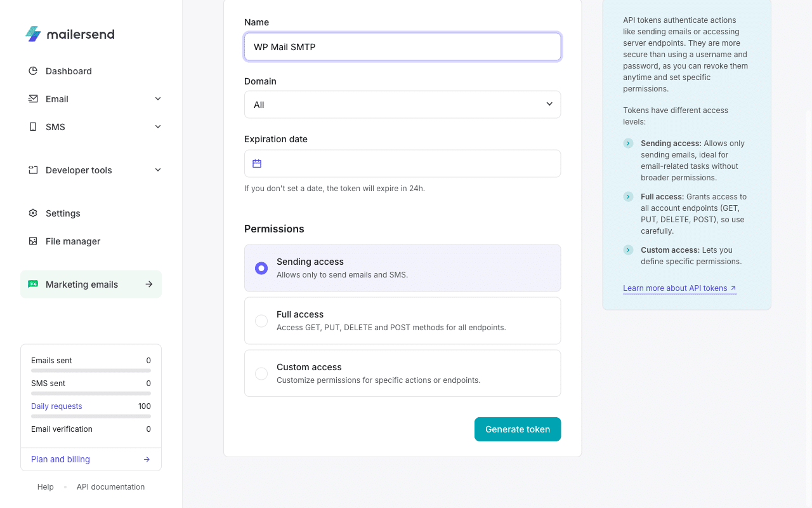Expand the SMS section

(x=157, y=126)
